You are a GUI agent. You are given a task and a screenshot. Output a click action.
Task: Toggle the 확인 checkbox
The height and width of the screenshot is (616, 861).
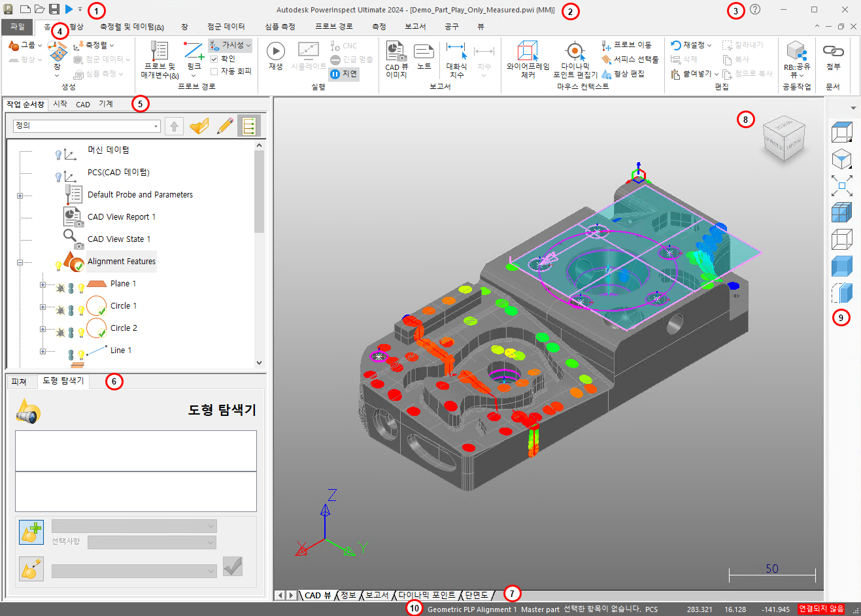[x=214, y=59]
